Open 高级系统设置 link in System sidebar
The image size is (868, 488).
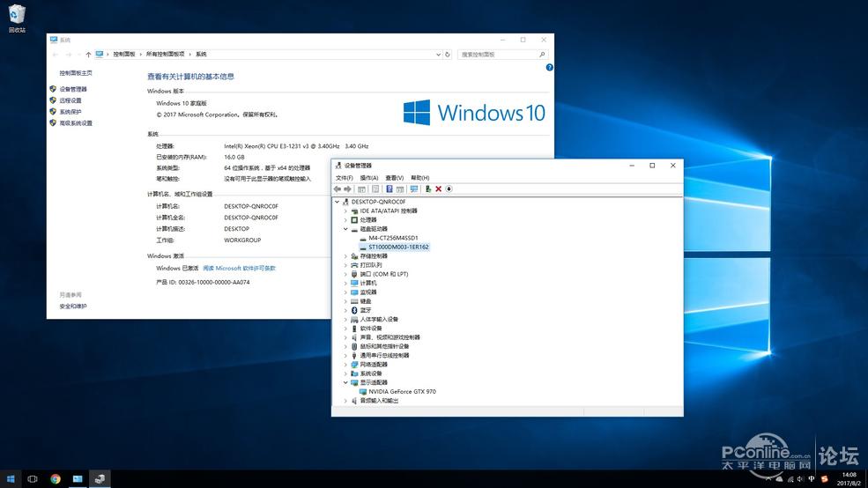[x=76, y=123]
